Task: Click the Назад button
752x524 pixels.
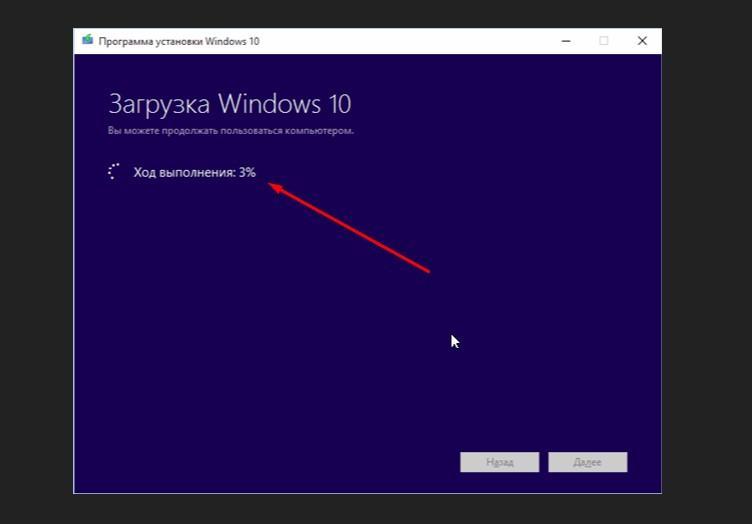Action: (x=499, y=462)
